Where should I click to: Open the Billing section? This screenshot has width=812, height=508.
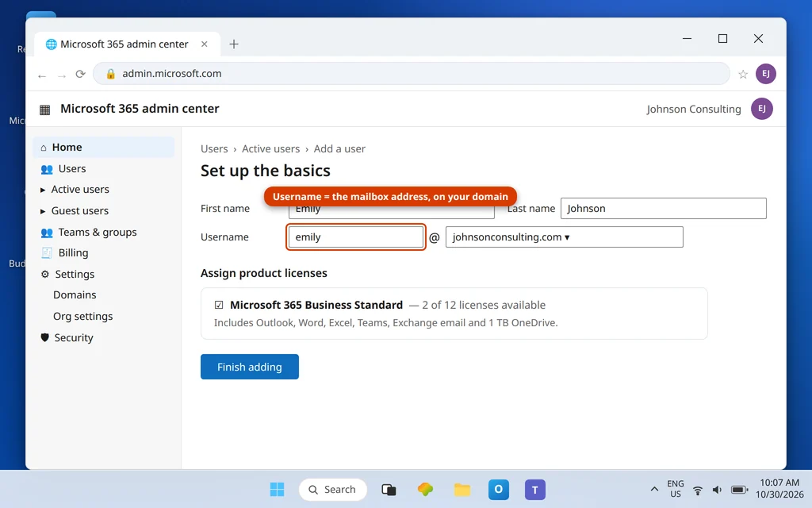coord(73,253)
